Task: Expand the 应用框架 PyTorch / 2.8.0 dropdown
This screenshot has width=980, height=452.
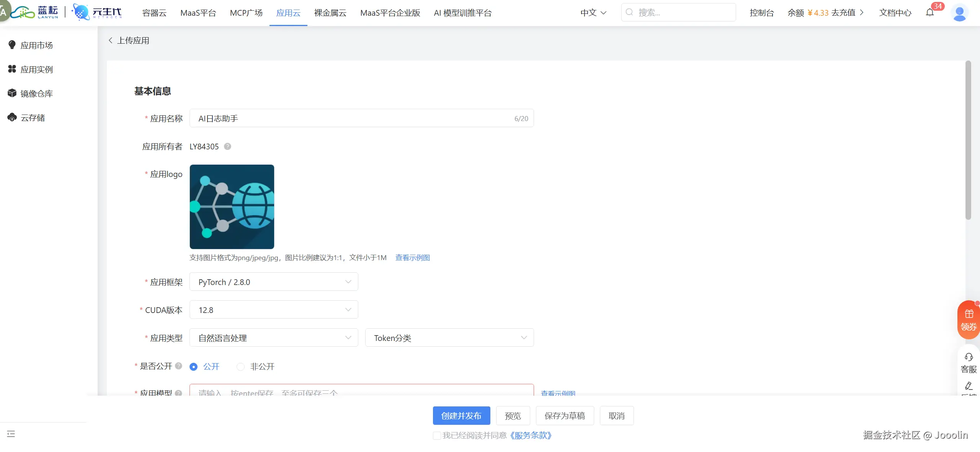Action: pos(274,282)
